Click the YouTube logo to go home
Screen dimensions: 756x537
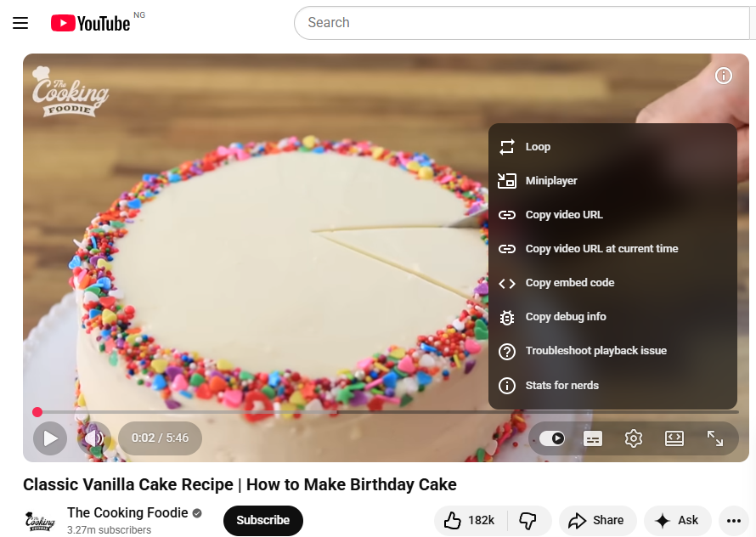(x=90, y=23)
